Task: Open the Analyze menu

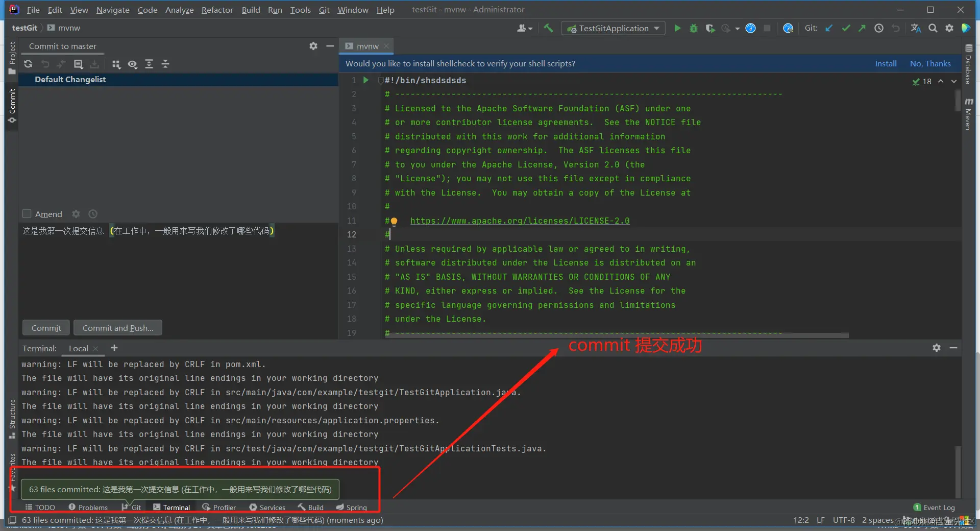Action: pos(179,10)
